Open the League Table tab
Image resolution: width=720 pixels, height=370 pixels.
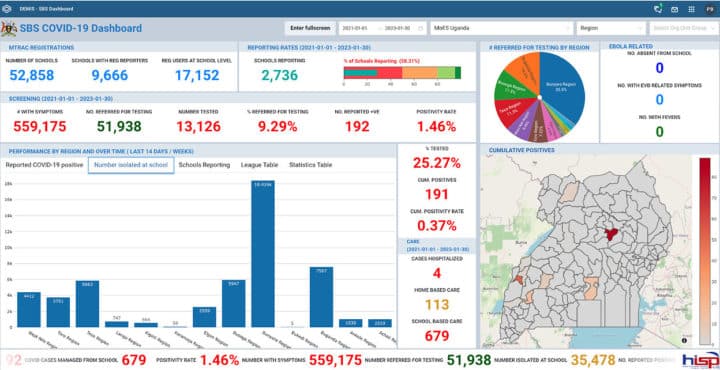[x=259, y=165]
